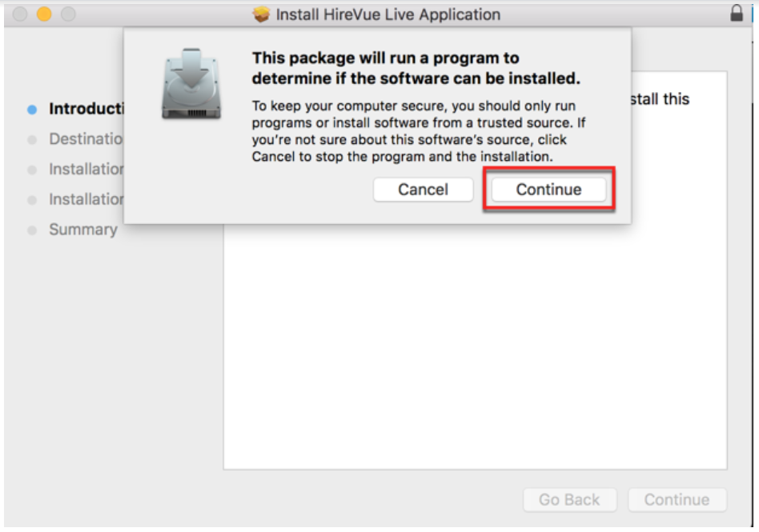The height and width of the screenshot is (532, 759).
Task: Click the white installer content pane
Action: coord(475,346)
